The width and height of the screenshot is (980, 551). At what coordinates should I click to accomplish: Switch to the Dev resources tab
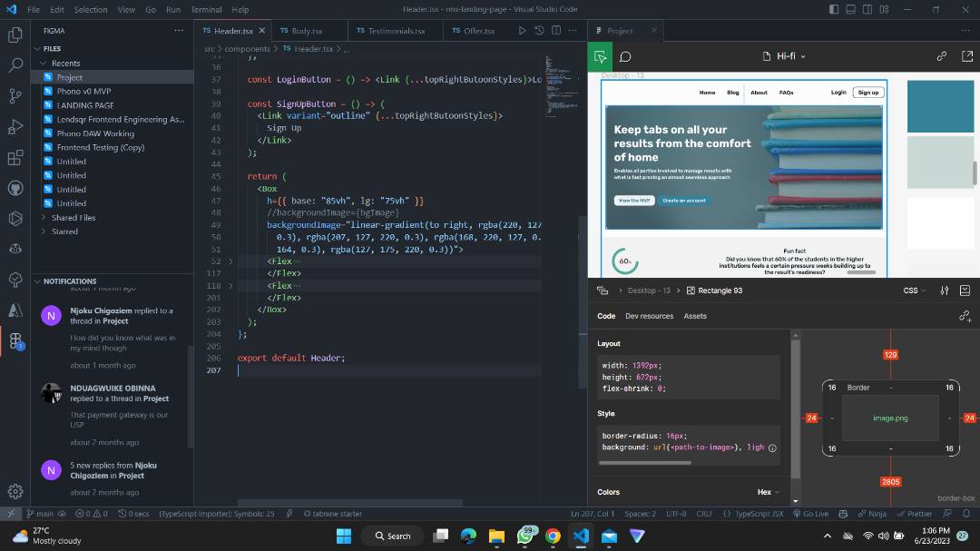[x=650, y=317]
